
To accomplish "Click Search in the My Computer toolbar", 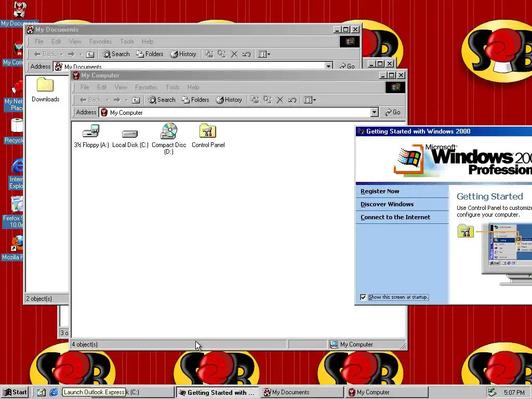I will [162, 100].
